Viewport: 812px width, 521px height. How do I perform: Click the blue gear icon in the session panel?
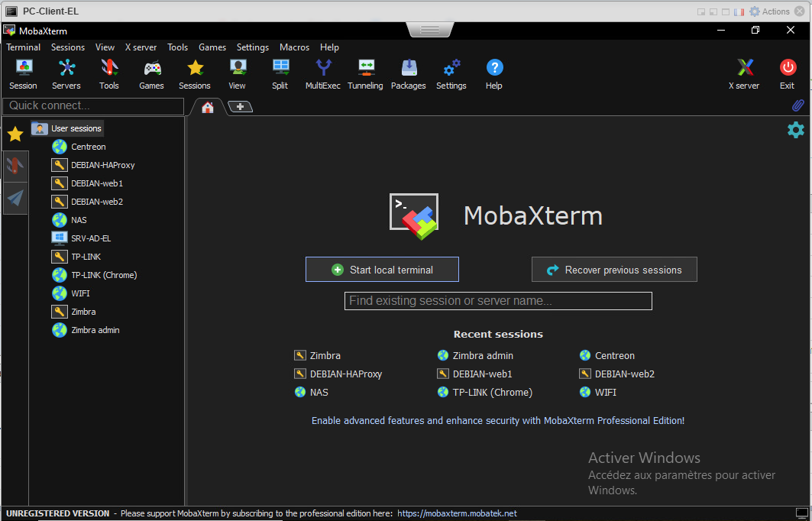pos(795,130)
